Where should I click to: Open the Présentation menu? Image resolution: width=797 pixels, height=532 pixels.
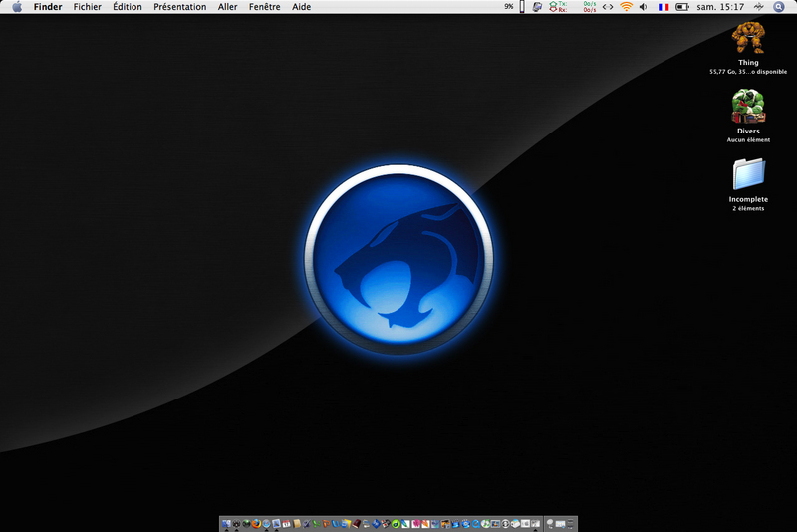(x=179, y=7)
